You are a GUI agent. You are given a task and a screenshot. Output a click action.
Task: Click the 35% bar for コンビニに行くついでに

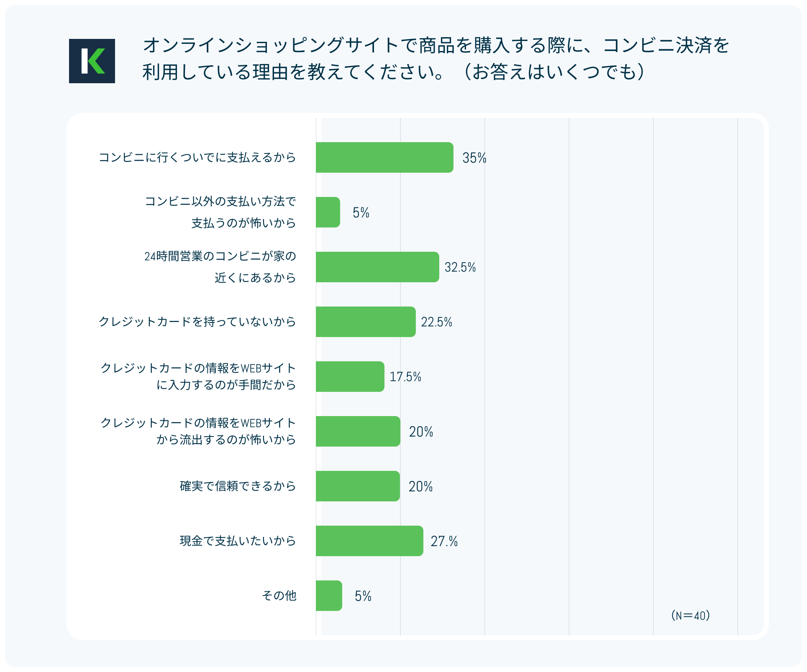[x=384, y=158]
